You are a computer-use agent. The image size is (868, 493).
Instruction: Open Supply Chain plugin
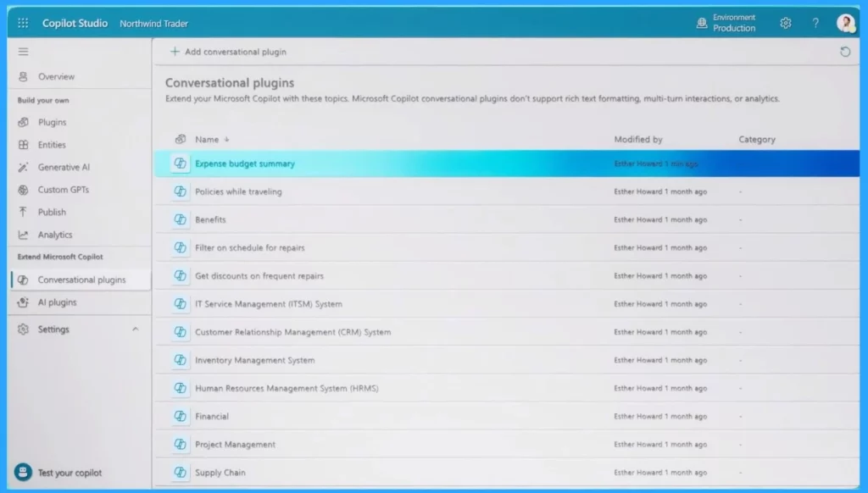click(x=220, y=473)
